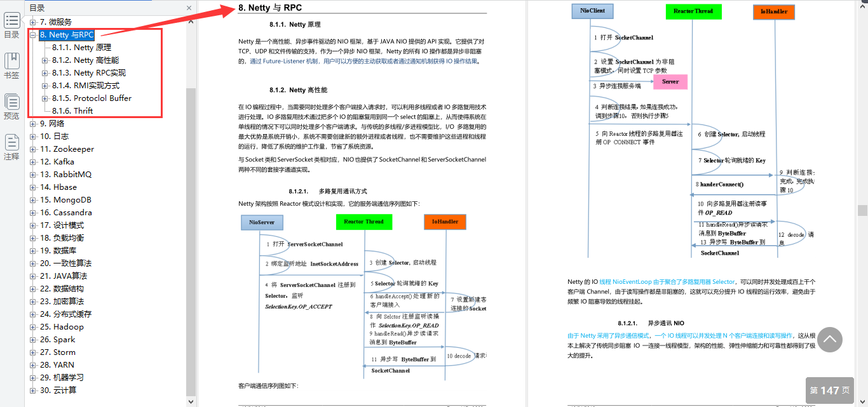Viewport: 868px width, 407px height.
Task: Go to 8.1.1. Netty 原理 entry
Action: (x=81, y=48)
